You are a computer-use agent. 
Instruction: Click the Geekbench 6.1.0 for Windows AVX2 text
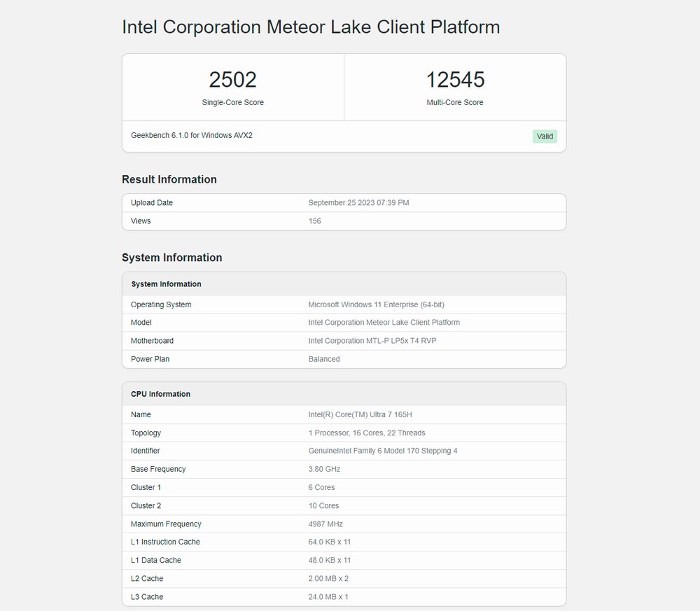coord(191,135)
